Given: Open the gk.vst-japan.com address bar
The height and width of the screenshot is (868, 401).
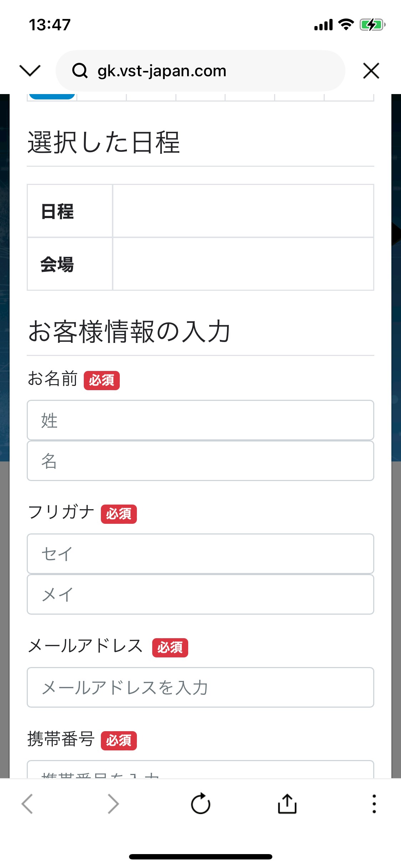Looking at the screenshot, I should click(200, 71).
